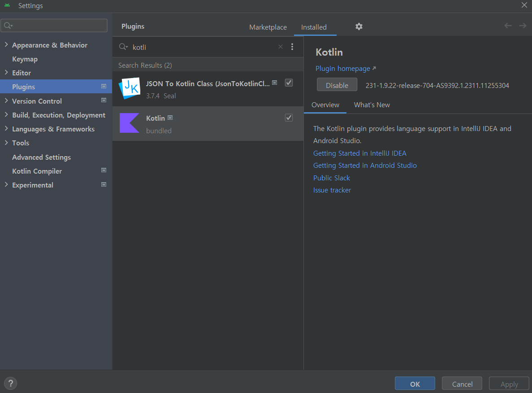
Task: Select Kotlin Compiler settings item
Action: pyautogui.click(x=37, y=171)
